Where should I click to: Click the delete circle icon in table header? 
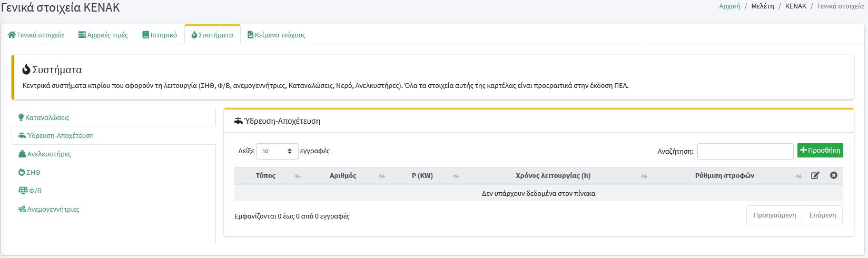pyautogui.click(x=833, y=175)
